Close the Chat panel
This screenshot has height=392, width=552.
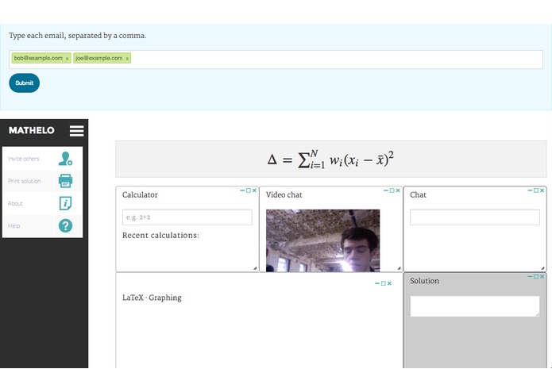[x=542, y=190]
